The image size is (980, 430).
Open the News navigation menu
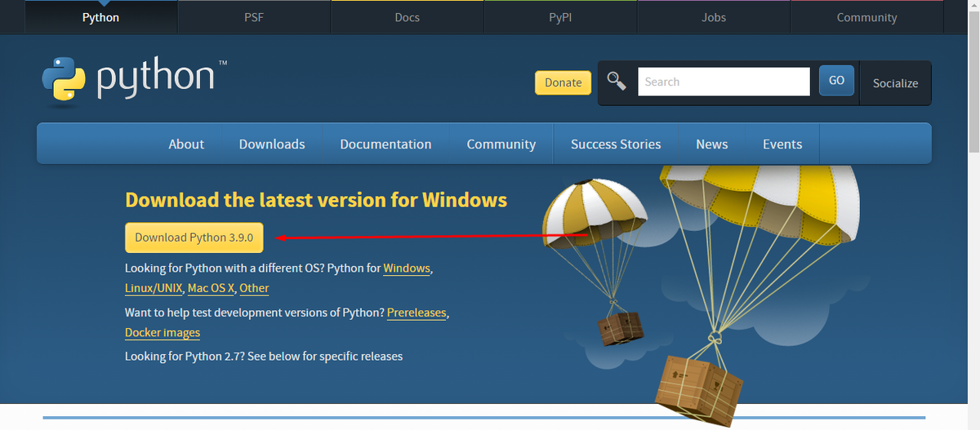[x=712, y=144]
